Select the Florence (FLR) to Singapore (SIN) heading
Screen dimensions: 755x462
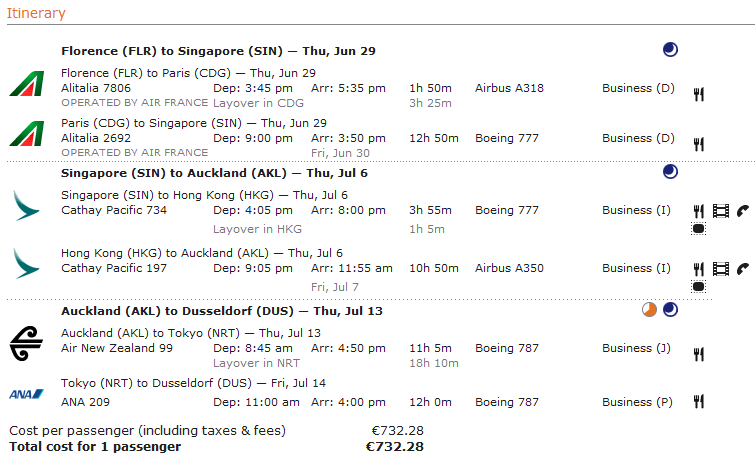[218, 51]
